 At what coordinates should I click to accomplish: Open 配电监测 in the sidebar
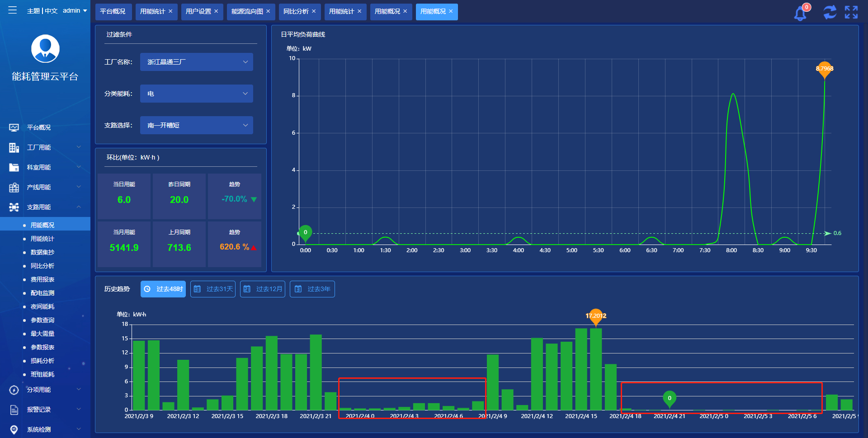42,293
